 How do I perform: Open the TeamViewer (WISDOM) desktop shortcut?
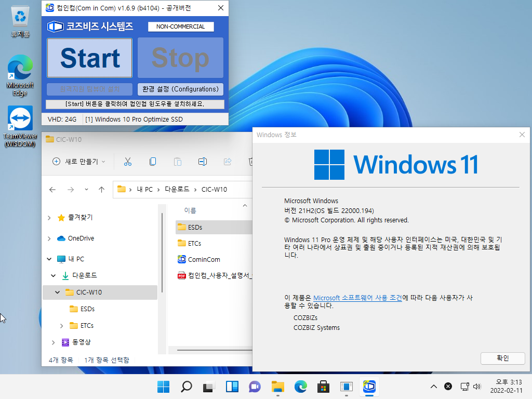pos(20,127)
